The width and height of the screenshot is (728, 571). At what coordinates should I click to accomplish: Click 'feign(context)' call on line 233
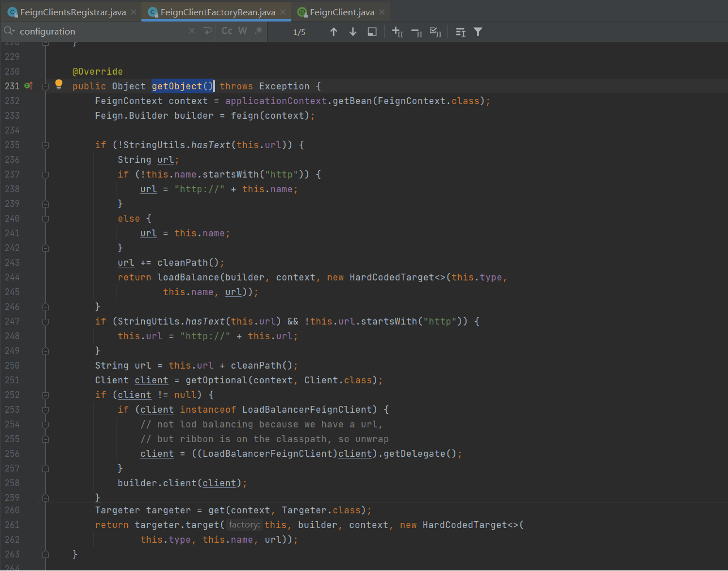(x=270, y=115)
